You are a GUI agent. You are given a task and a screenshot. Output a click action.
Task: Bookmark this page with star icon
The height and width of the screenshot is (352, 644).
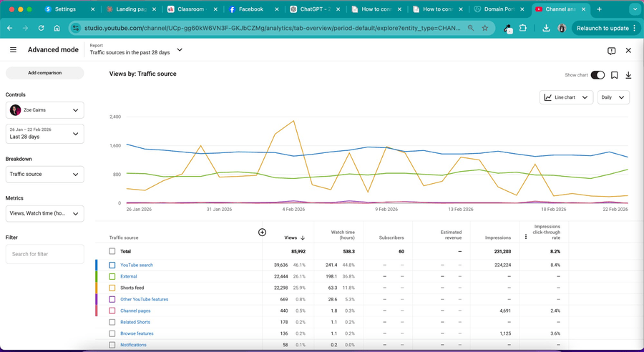[x=485, y=28]
